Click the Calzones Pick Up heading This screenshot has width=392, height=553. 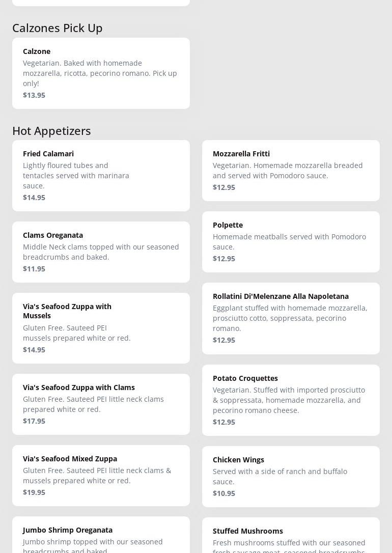(58, 28)
